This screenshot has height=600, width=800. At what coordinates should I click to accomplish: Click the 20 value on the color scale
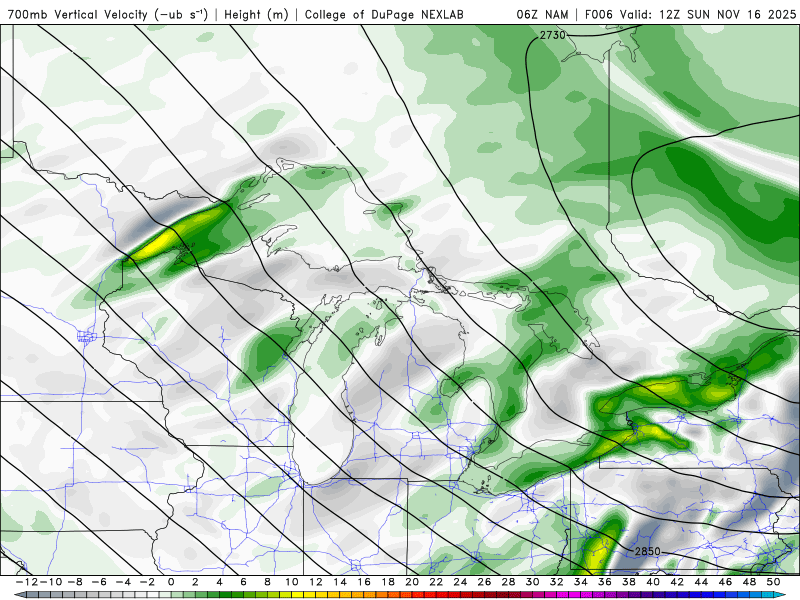click(412, 582)
